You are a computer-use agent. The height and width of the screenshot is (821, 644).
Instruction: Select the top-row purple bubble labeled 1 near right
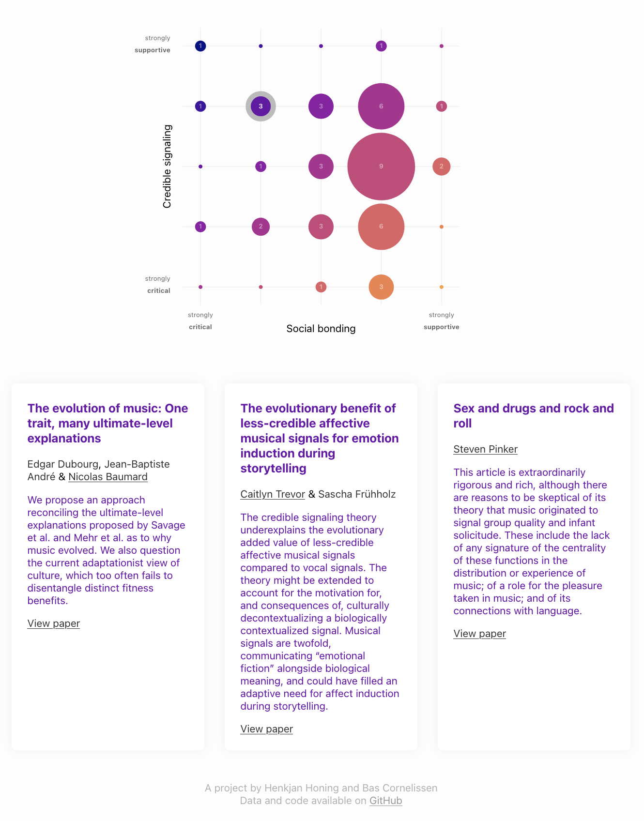[381, 46]
